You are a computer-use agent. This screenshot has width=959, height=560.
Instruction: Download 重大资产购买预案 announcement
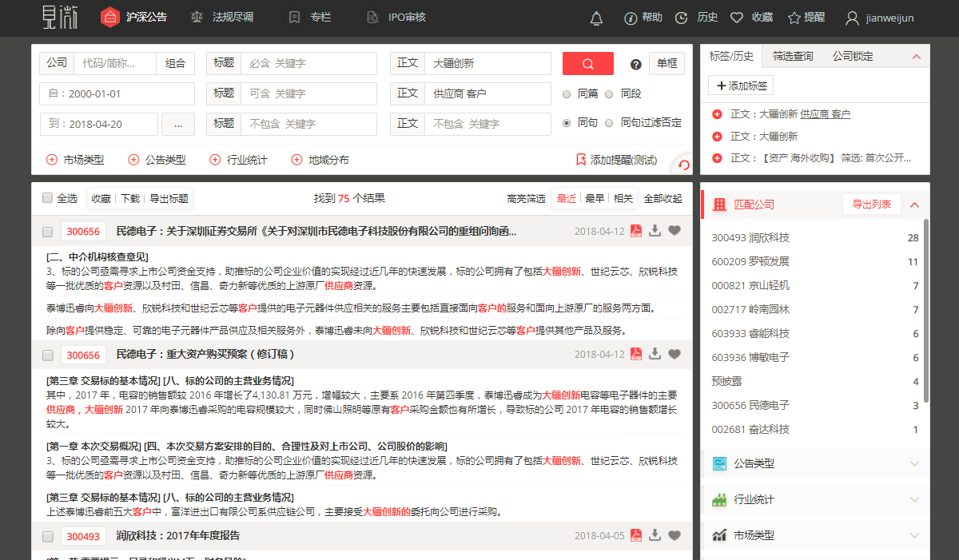pos(655,354)
